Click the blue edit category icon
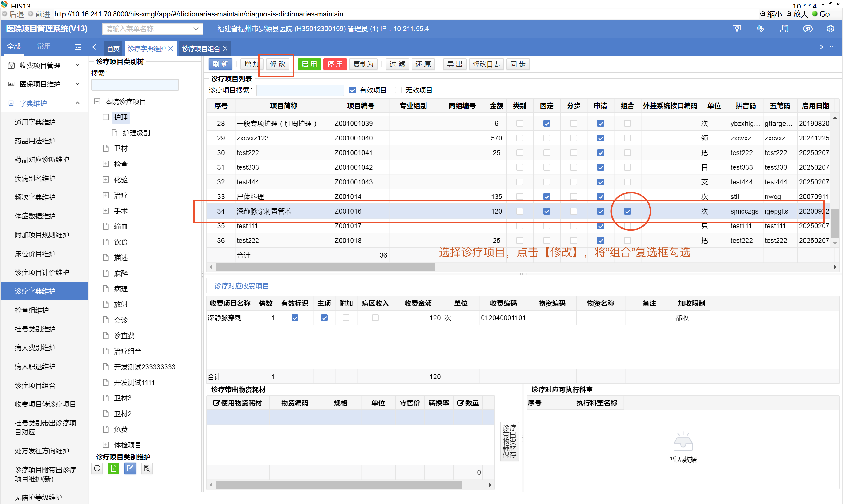 130,468
